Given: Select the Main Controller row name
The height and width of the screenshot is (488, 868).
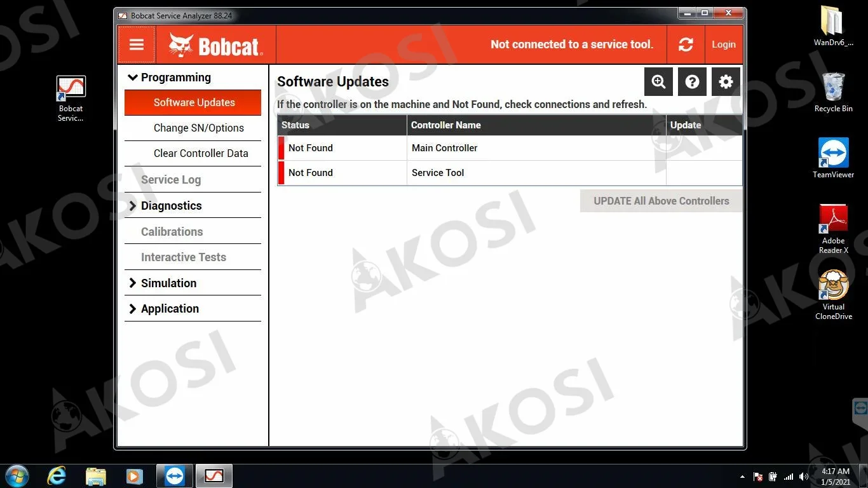Looking at the screenshot, I should (444, 148).
